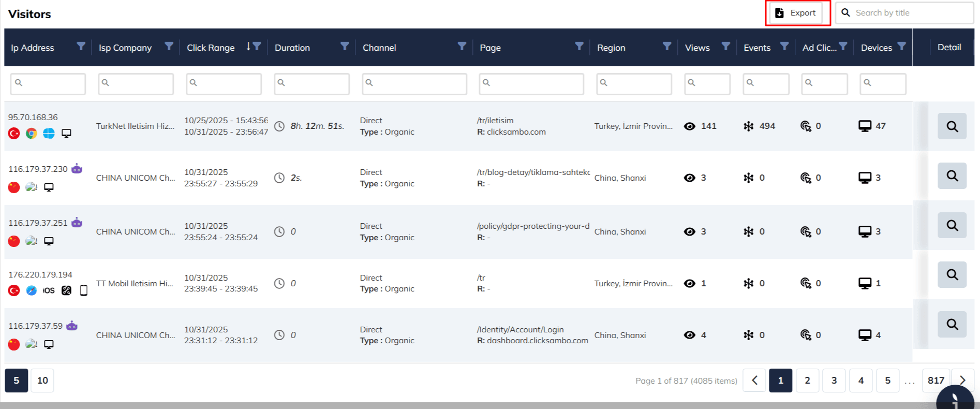Click the Export button
980x409 pixels.
pos(796,13)
